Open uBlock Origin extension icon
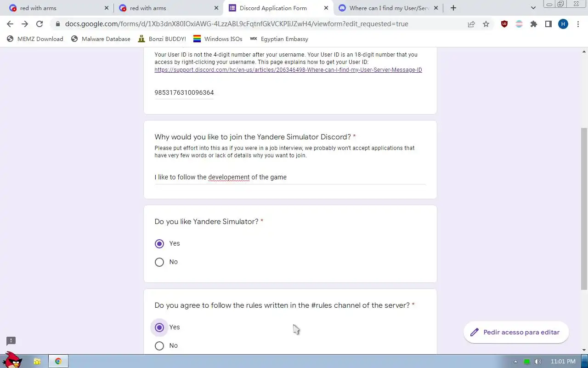 click(x=504, y=24)
